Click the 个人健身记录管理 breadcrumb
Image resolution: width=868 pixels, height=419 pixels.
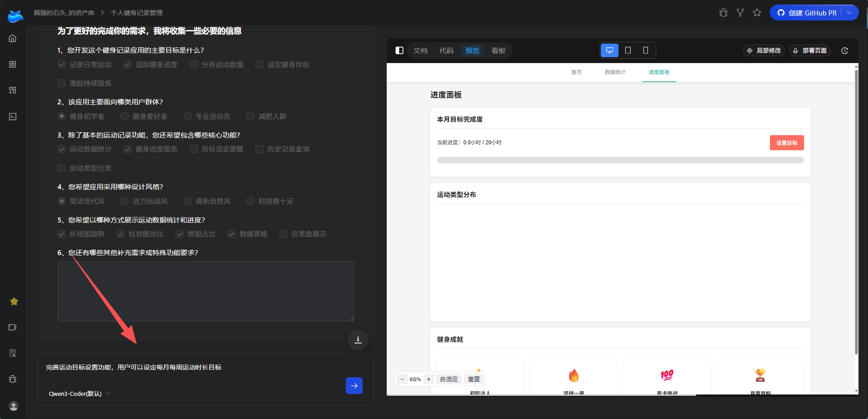[x=136, y=13]
